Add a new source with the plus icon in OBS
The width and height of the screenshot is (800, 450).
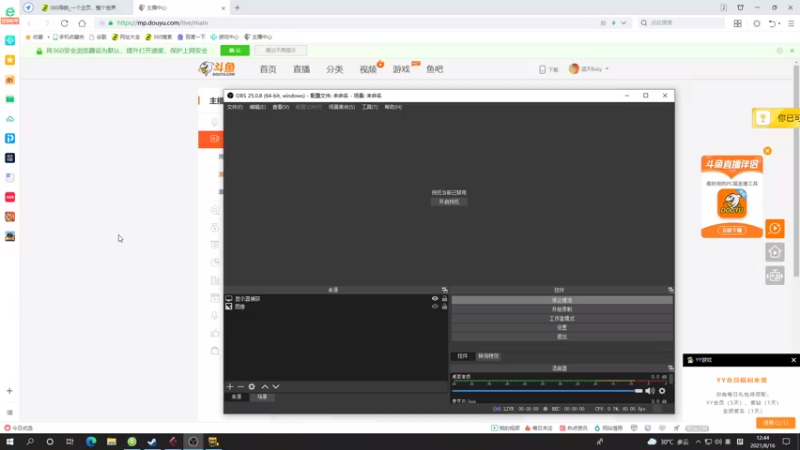(x=230, y=387)
